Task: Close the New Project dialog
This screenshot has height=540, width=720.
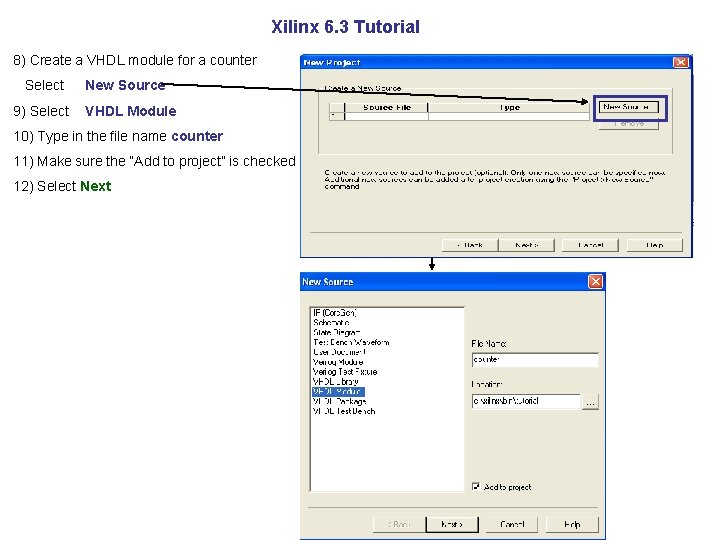Action: click(x=681, y=62)
